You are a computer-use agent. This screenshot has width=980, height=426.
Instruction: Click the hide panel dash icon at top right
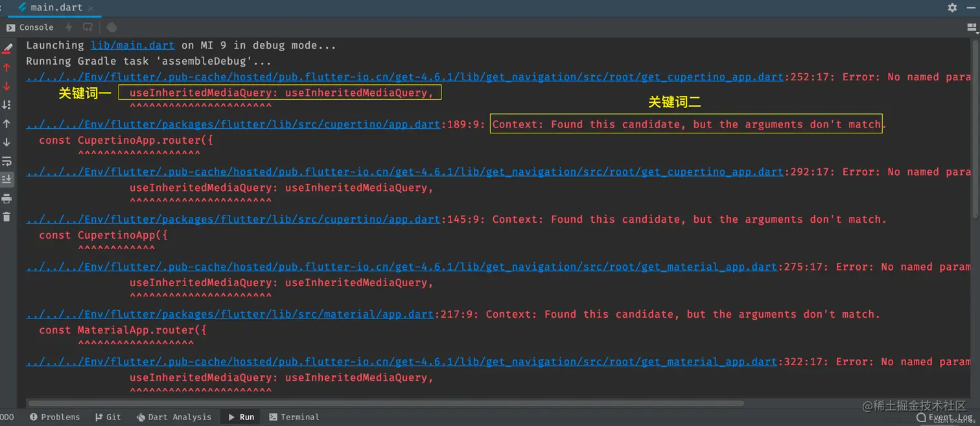tap(971, 8)
